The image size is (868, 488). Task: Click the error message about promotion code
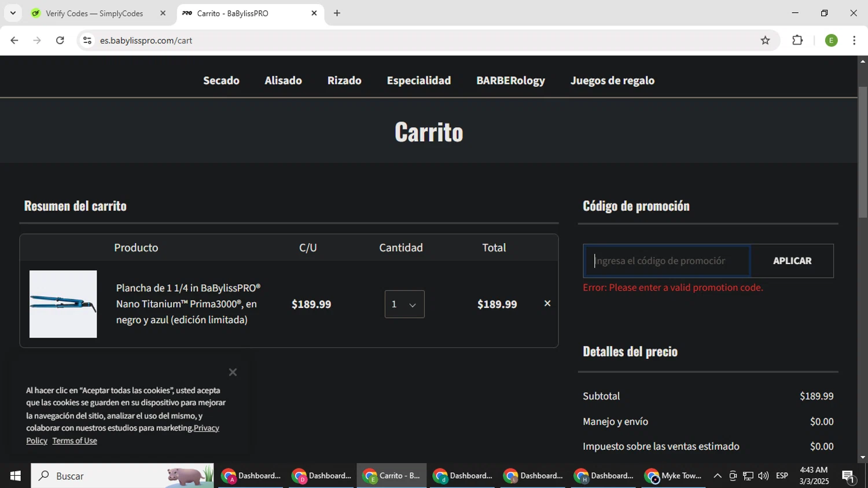(x=673, y=288)
